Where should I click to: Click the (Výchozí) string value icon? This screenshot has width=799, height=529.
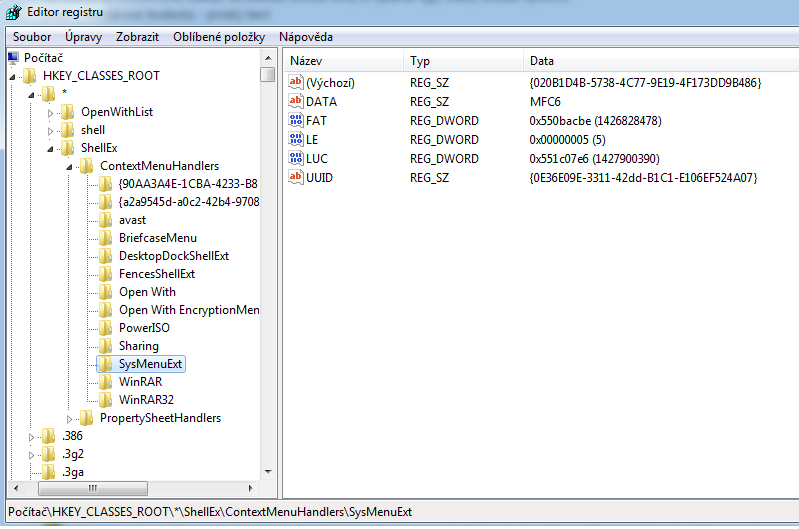tap(296, 82)
